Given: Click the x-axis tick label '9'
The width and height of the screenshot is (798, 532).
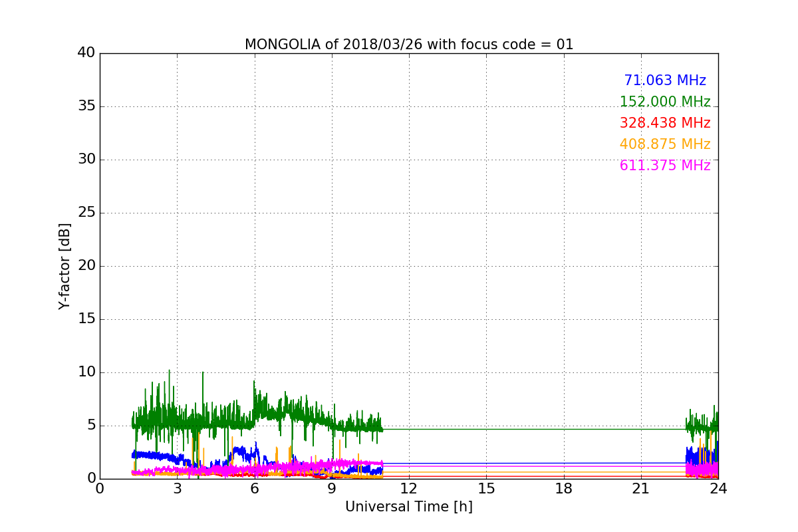Looking at the screenshot, I should coord(332,488).
